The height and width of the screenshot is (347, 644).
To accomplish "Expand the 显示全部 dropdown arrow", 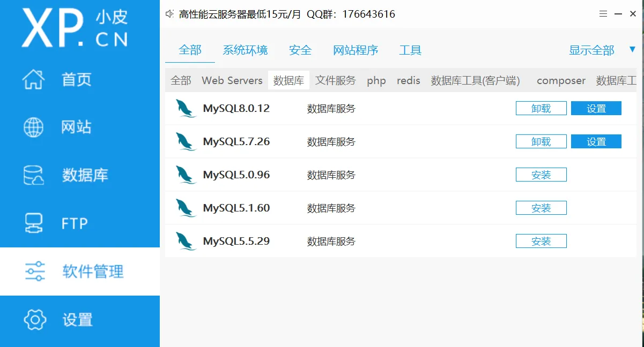I will [632, 50].
